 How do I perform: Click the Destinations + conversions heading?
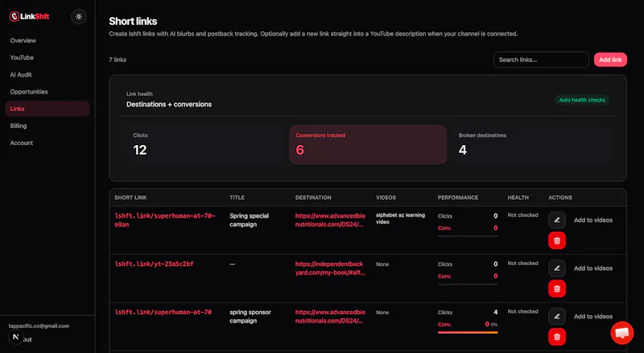(169, 105)
